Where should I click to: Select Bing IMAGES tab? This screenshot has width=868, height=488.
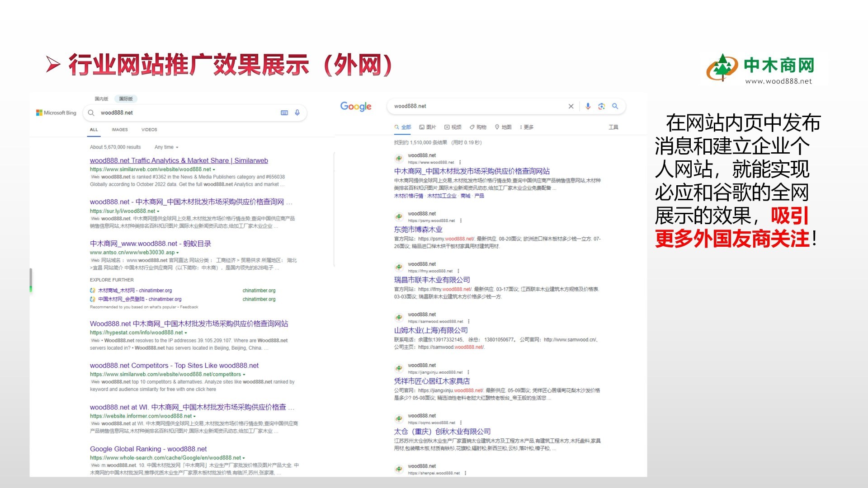120,130
